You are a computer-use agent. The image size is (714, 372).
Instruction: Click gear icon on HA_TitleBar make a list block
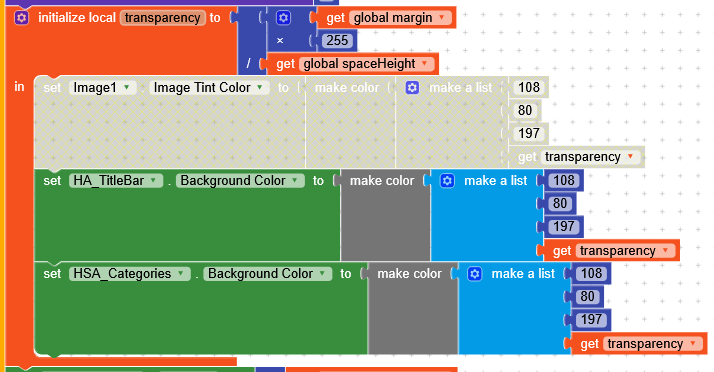(447, 181)
